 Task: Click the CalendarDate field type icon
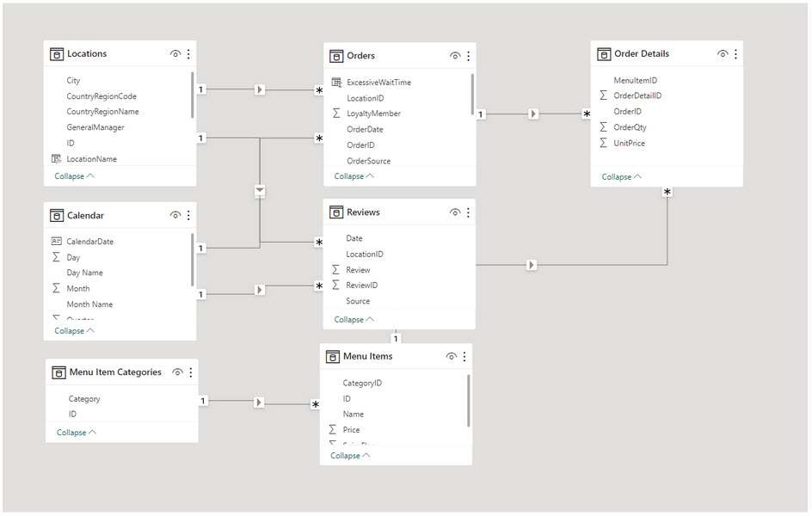(x=57, y=241)
